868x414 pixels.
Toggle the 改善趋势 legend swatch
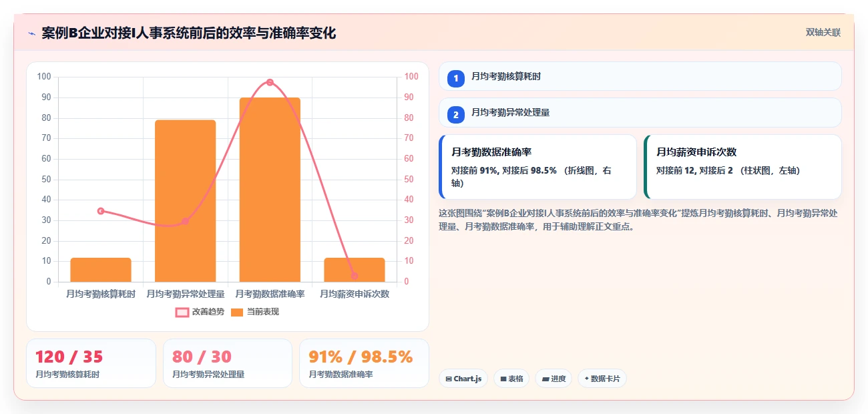(x=182, y=313)
